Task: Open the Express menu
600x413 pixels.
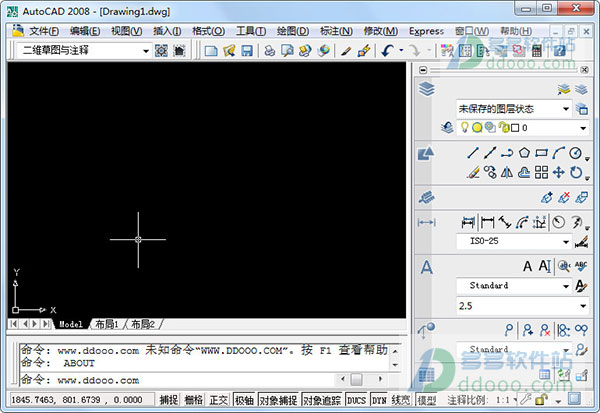Action: click(426, 31)
